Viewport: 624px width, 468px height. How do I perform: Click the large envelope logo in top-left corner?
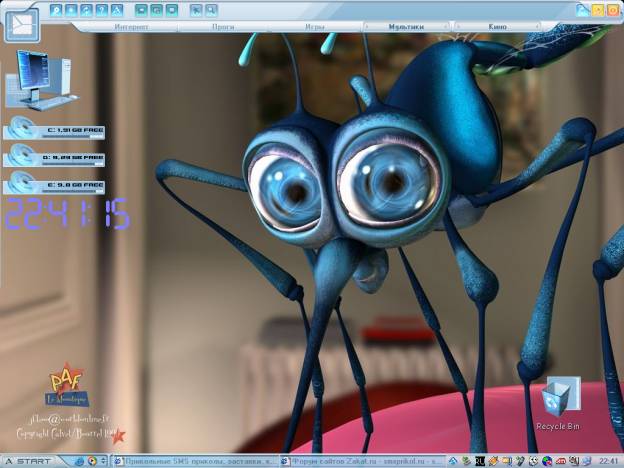pos(22,25)
